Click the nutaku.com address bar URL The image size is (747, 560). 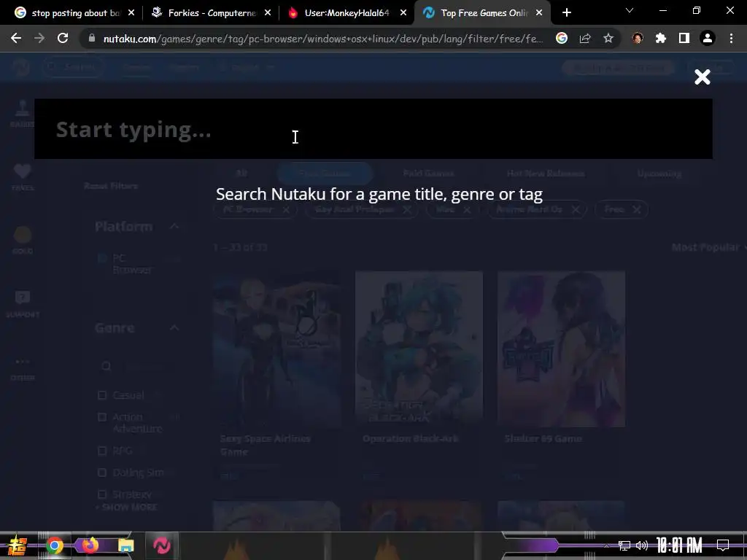click(322, 39)
